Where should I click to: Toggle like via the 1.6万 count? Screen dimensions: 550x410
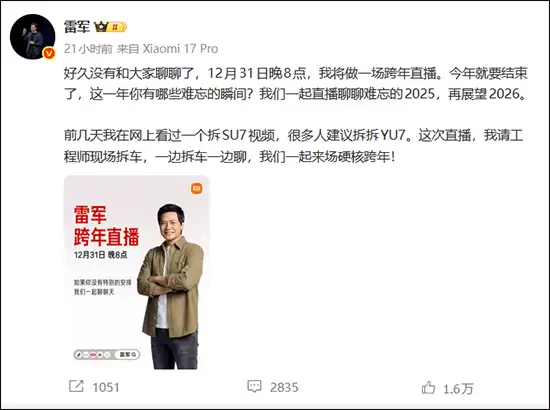[x=458, y=389]
